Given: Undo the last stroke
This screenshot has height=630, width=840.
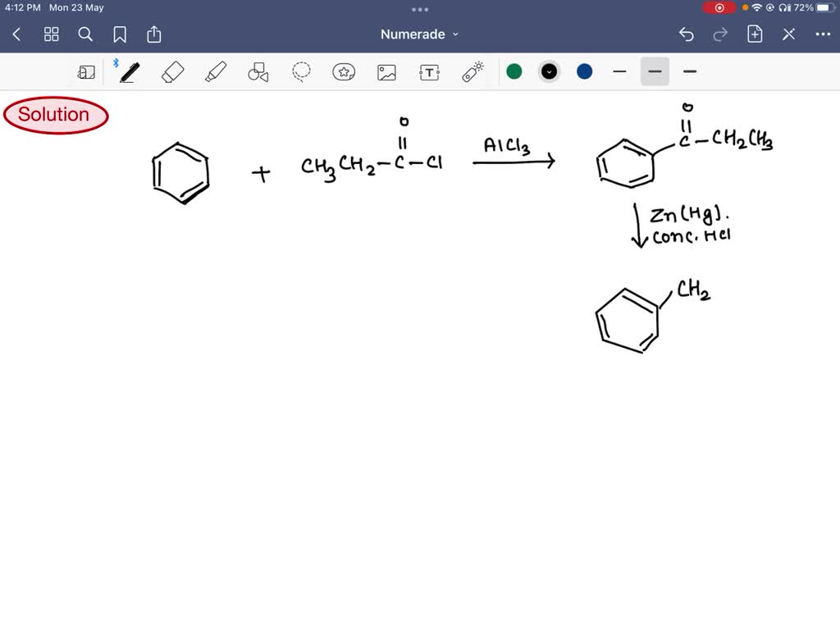Looking at the screenshot, I should [687, 34].
